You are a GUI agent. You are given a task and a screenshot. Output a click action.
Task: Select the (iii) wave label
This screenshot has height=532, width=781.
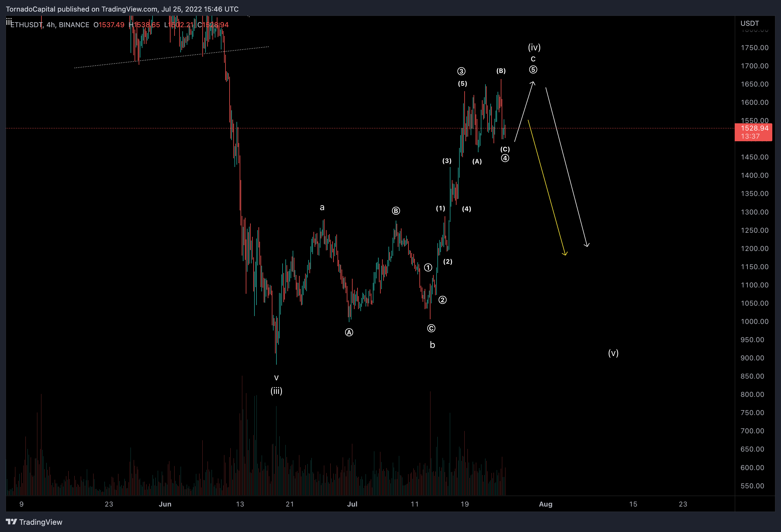pos(276,391)
